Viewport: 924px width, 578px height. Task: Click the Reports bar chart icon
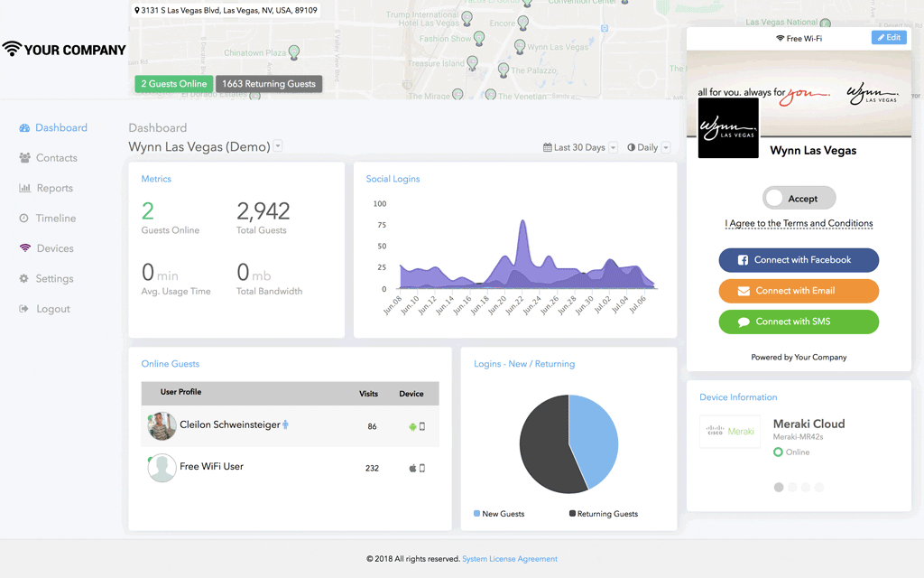[x=24, y=189]
